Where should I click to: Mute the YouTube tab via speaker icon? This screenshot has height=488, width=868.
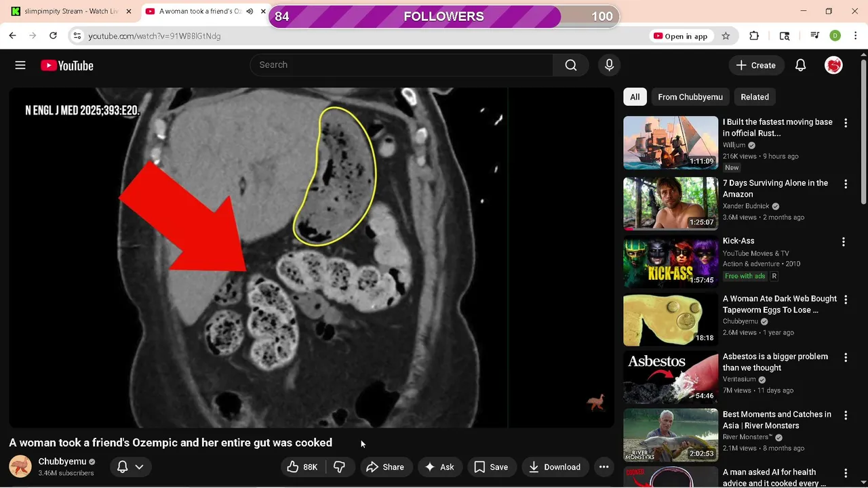pos(250,12)
